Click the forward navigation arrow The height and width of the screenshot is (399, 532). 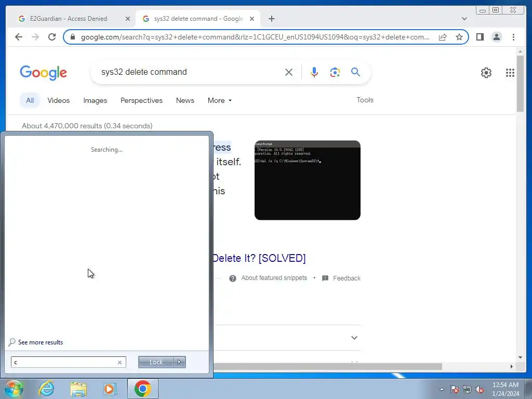(35, 37)
